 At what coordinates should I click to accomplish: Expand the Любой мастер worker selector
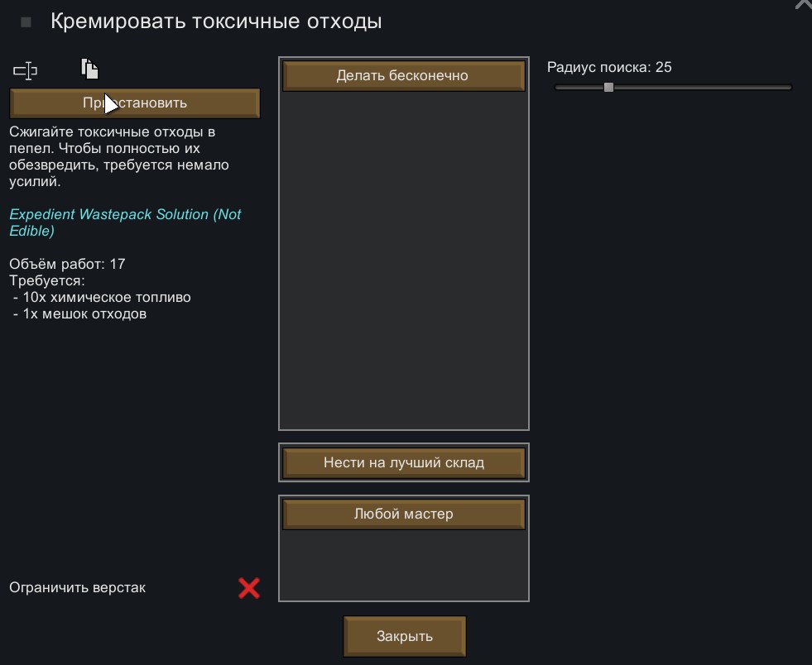pyautogui.click(x=403, y=514)
